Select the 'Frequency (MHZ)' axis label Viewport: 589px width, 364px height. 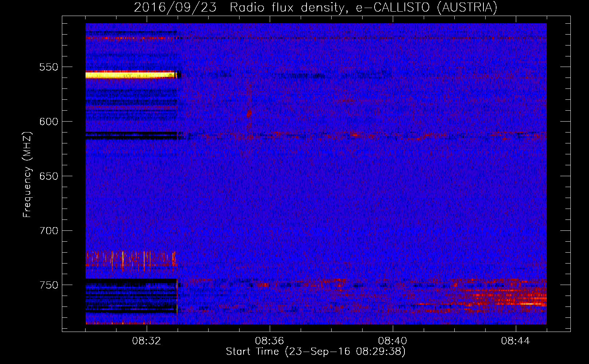[x=27, y=175]
